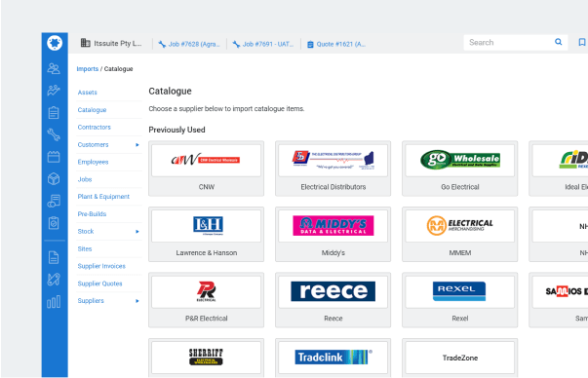Screen dimensions: 588x378
Task: Open the tools pencil-ruler icon in sidebar
Action: click(54, 280)
